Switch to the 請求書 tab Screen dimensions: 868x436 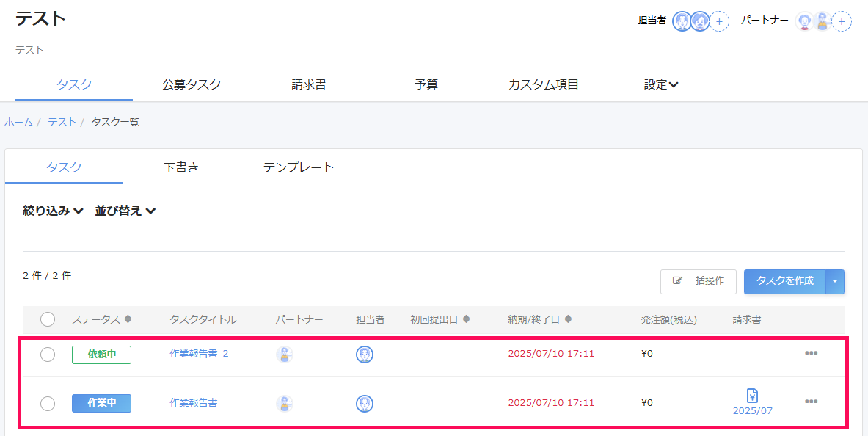pos(309,84)
